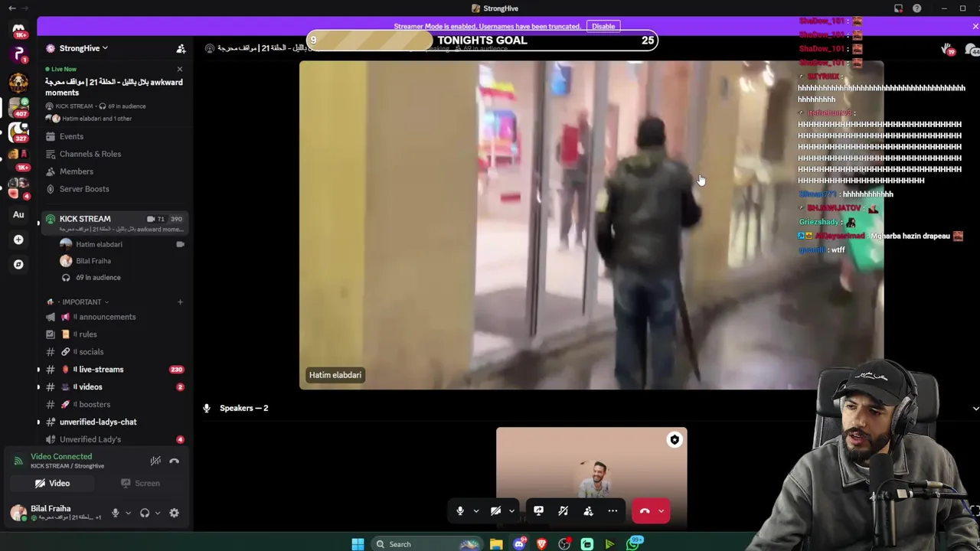Open the rules channel
Screen dimensions: 980x551
tap(113, 334)
